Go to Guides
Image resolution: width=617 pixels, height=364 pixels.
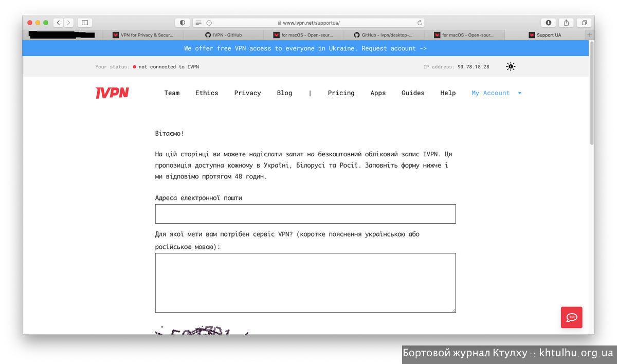coord(413,93)
